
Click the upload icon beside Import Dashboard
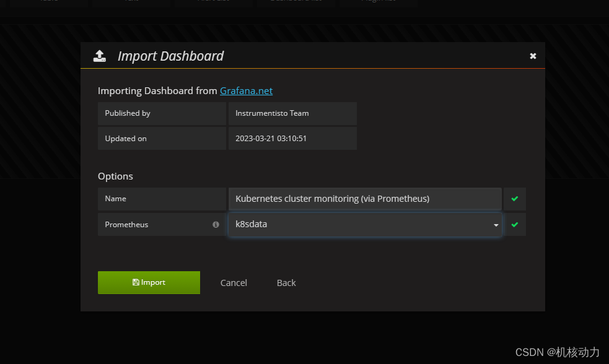pos(100,56)
